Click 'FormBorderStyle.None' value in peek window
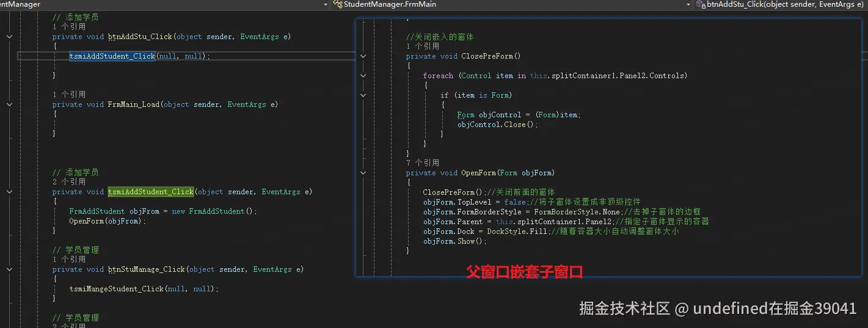 pyautogui.click(x=577, y=212)
